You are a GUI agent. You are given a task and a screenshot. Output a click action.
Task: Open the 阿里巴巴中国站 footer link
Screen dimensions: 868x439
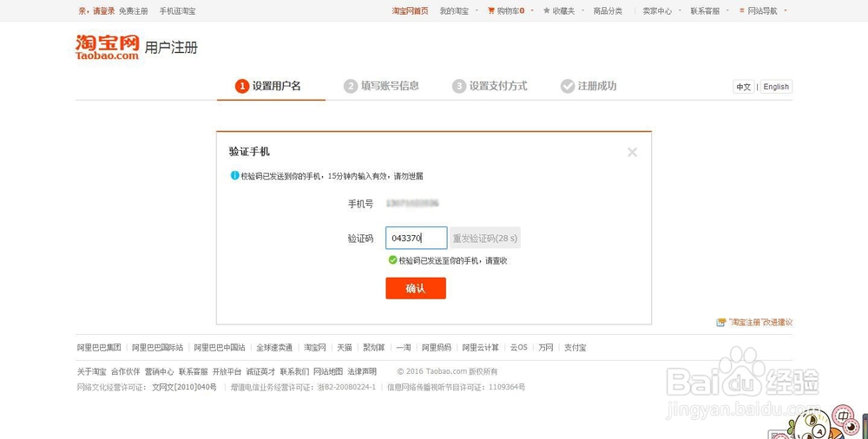220,348
